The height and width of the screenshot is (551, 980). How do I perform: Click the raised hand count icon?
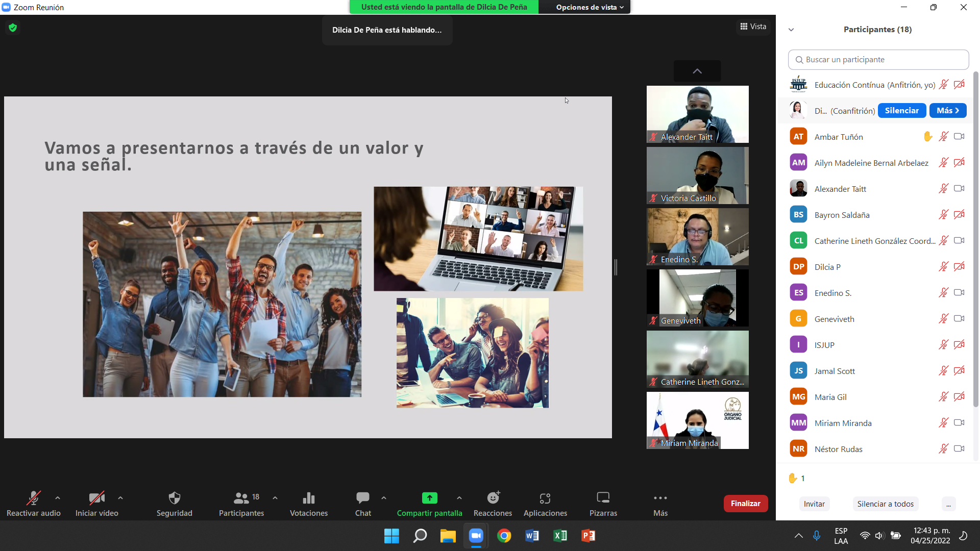[x=793, y=478]
